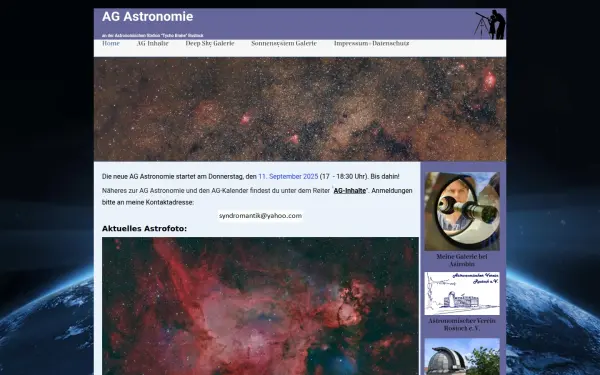This screenshot has height=375, width=600.
Task: Click the subtitle mentioning Tycho Brahe Rostock
Action: (153, 36)
